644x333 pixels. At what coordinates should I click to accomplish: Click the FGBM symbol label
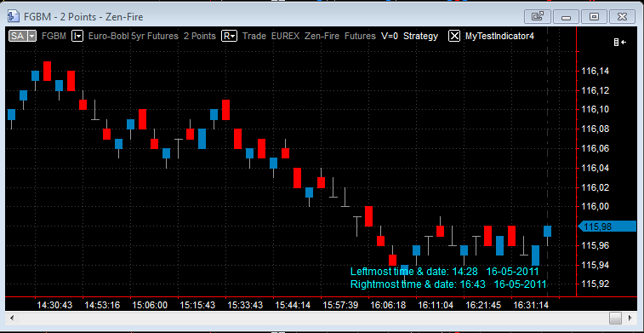point(54,36)
